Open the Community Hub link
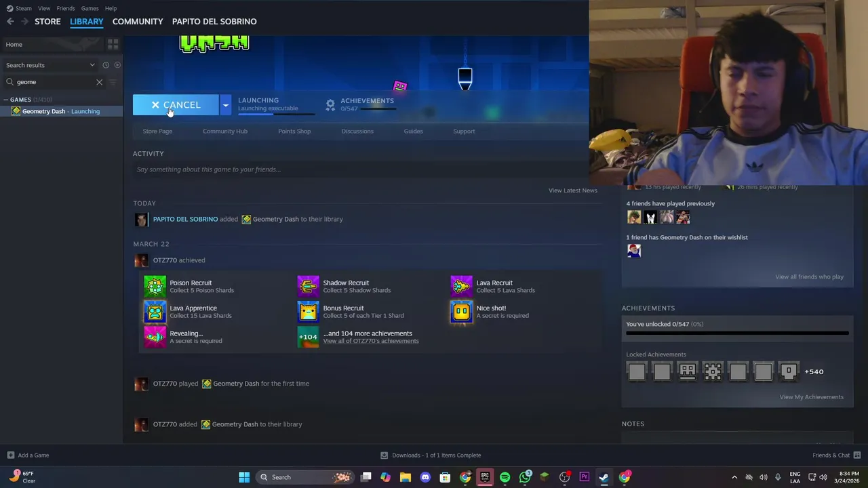Screen dimensions: 868x488 [225, 131]
